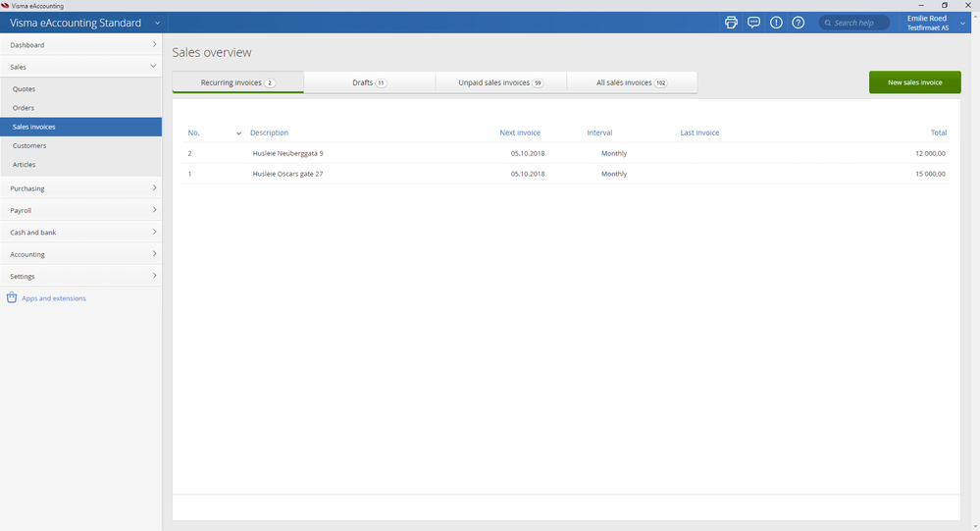This screenshot has width=980, height=531.
Task: Sort by Interval column header
Action: tap(599, 133)
